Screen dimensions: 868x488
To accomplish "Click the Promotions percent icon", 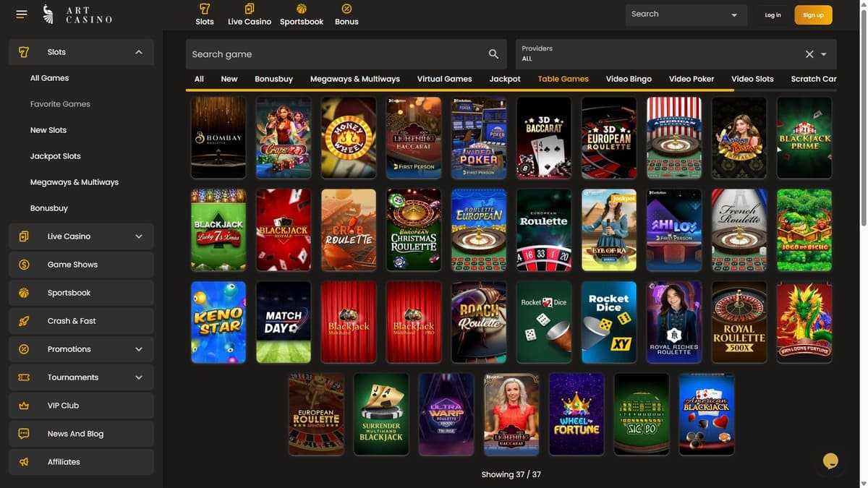I will pos(24,349).
